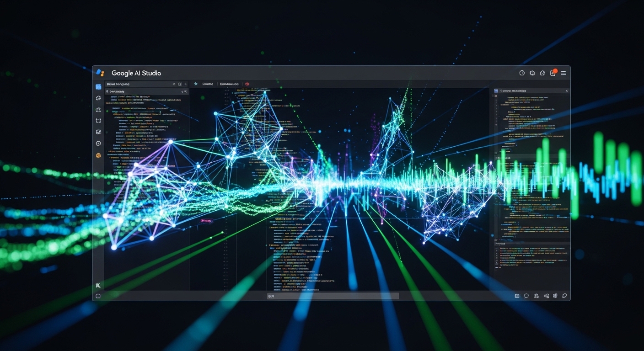Open the refresh icon at bottom right corner
Image resolution: width=644 pixels, height=351 pixels.
tap(564, 296)
